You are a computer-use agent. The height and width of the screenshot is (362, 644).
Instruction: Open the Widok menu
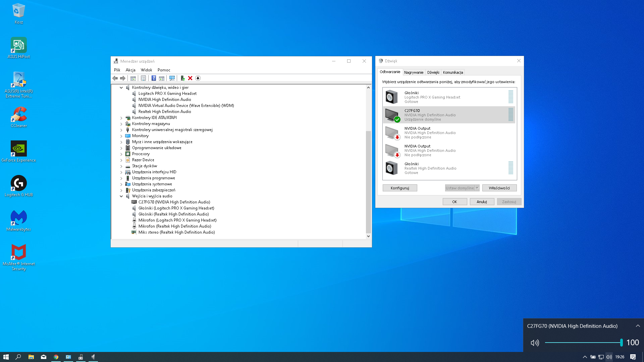(146, 70)
